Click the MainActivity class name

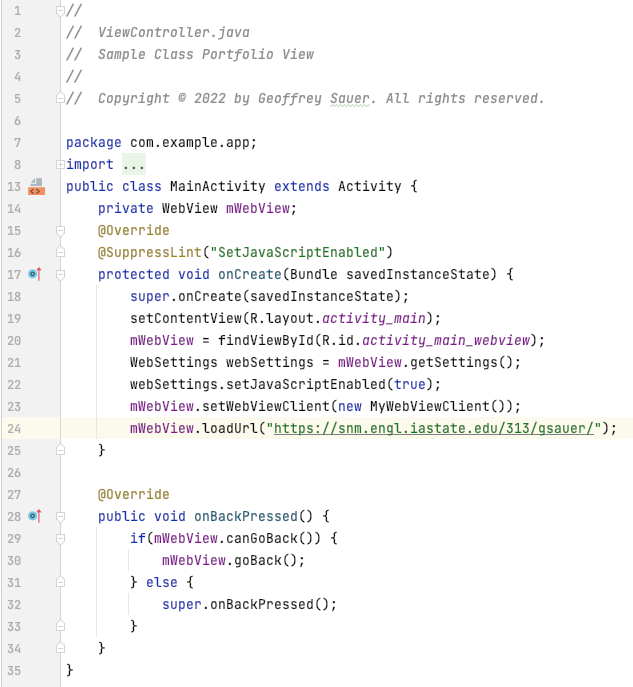(x=217, y=187)
